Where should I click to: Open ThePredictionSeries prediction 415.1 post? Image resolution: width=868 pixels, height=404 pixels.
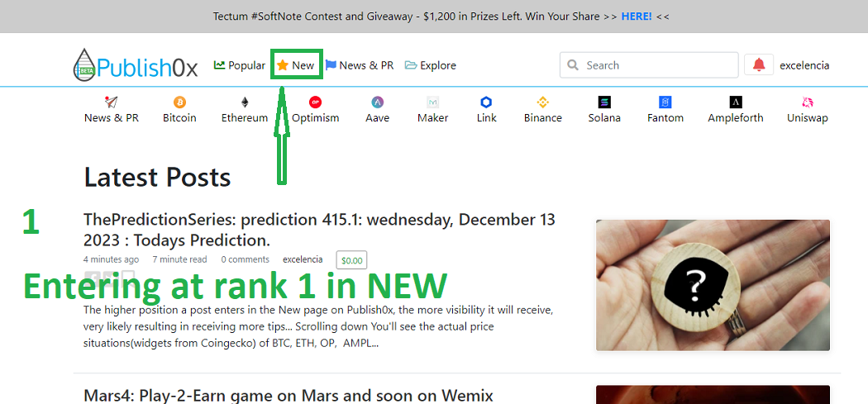tap(319, 230)
